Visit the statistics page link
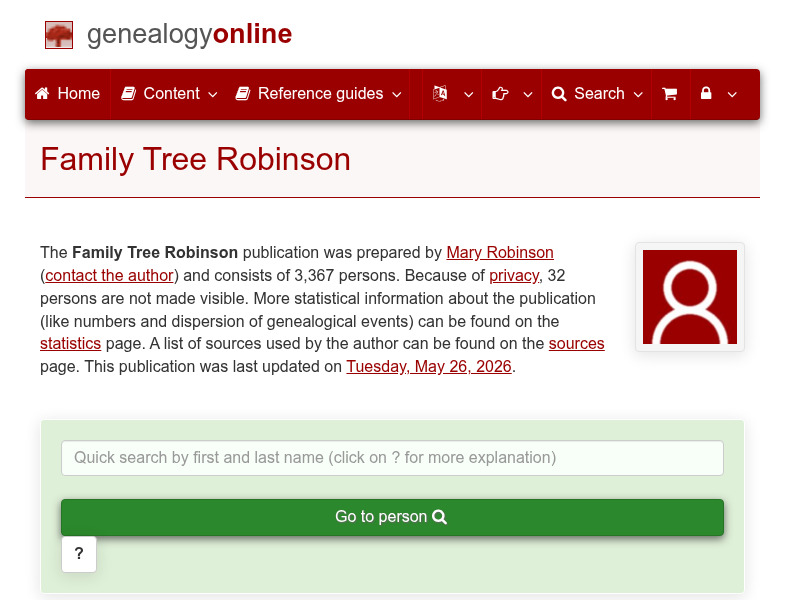Image resolution: width=800 pixels, height=600 pixels. tap(70, 343)
